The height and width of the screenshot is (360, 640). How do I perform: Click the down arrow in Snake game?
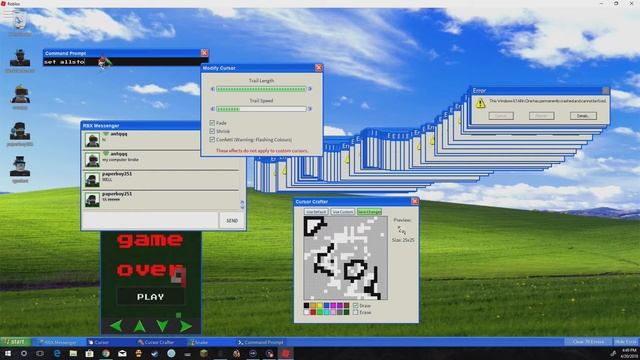pyautogui.click(x=162, y=326)
